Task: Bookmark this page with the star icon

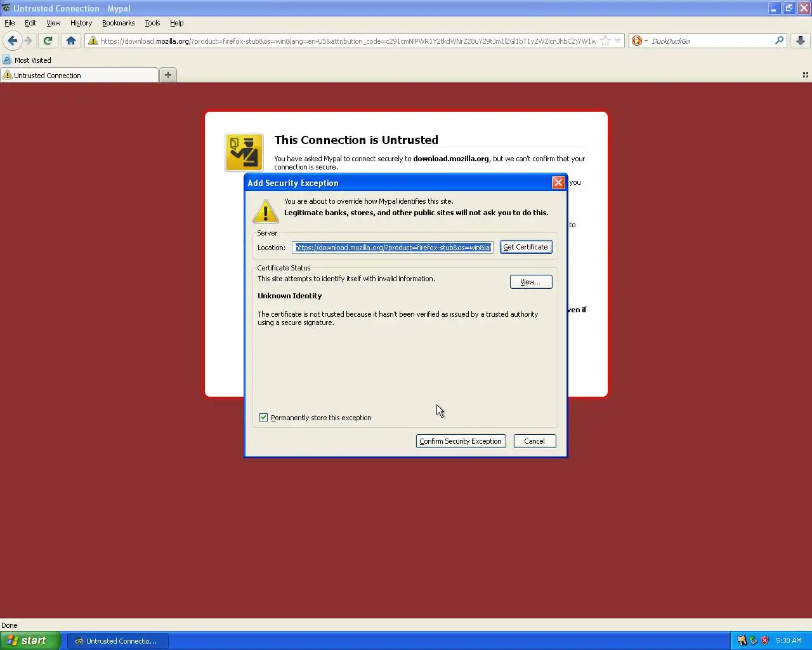Action: (x=605, y=41)
